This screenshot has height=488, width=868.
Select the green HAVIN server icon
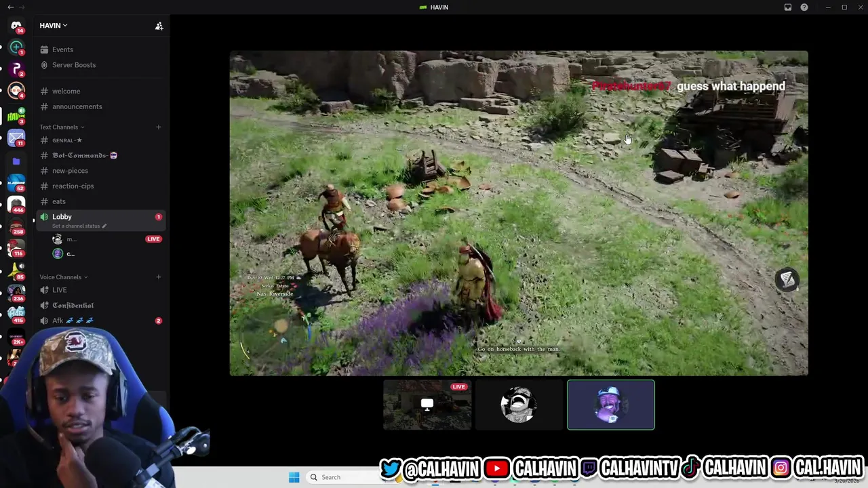pyautogui.click(x=16, y=117)
